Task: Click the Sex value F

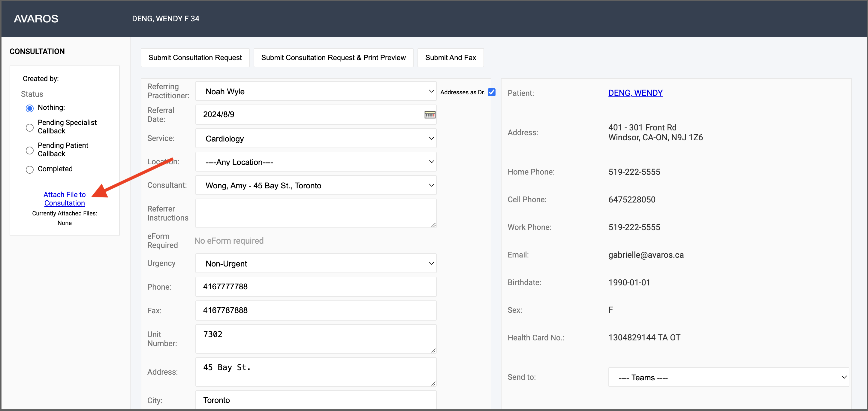Action: pyautogui.click(x=610, y=310)
